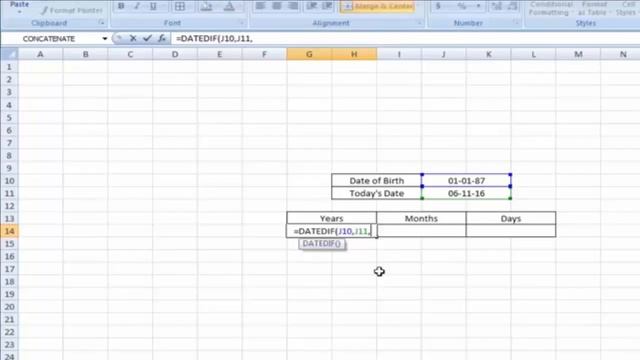This screenshot has height=360, width=640.
Task: Select column G header
Action: click(x=309, y=54)
